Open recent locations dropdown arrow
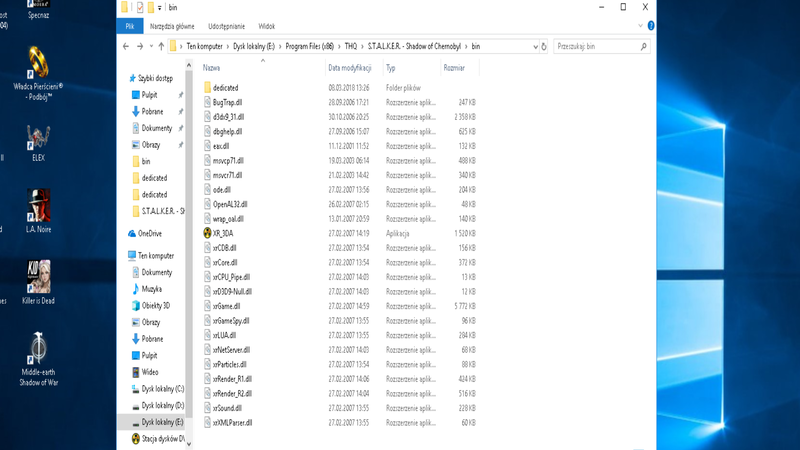 pos(151,46)
